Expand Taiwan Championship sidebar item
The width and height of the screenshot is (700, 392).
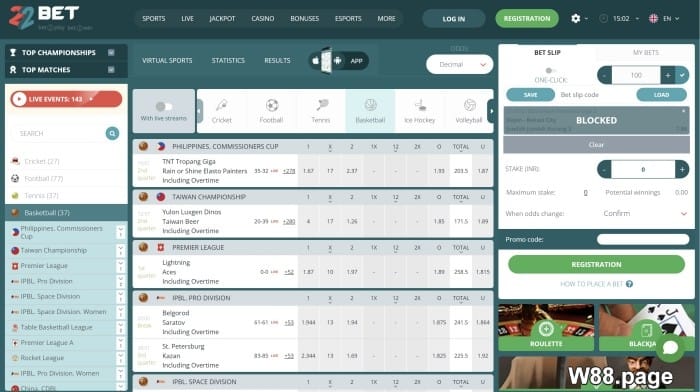121,250
